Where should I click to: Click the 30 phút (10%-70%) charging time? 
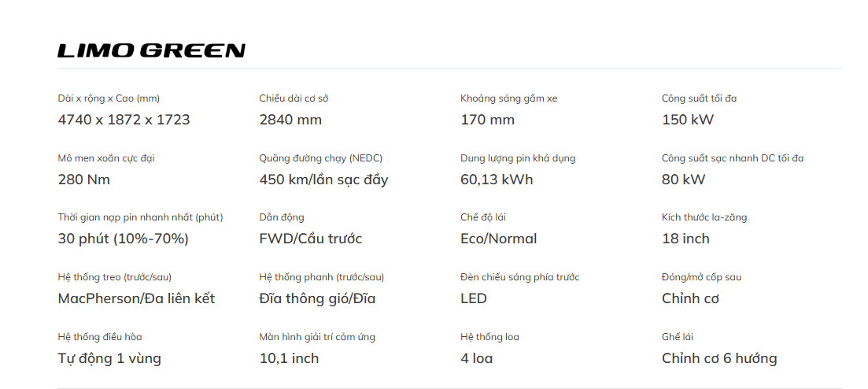pyautogui.click(x=123, y=239)
